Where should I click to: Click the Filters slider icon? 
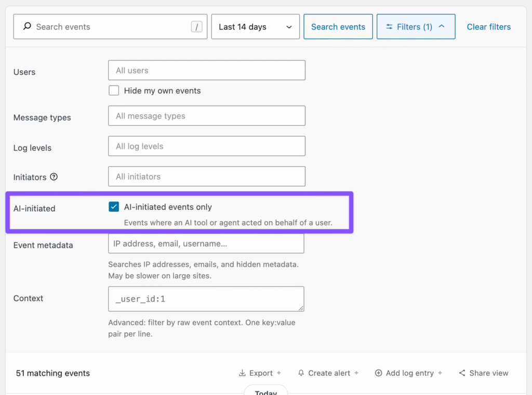[x=389, y=26]
